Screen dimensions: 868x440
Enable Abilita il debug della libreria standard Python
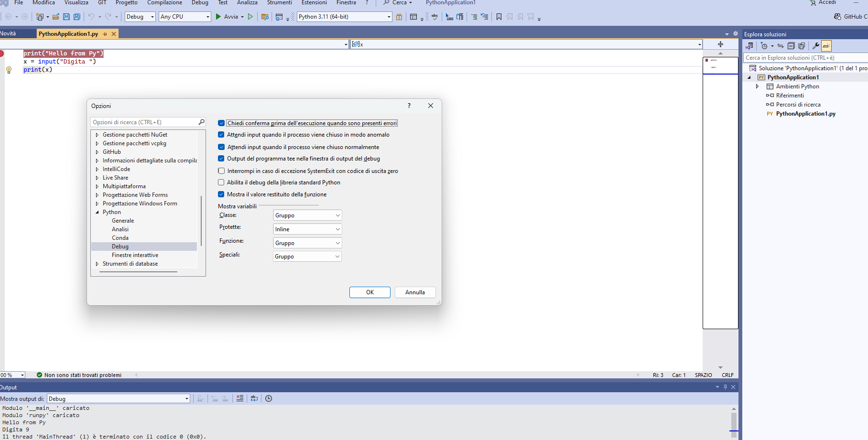coord(221,182)
